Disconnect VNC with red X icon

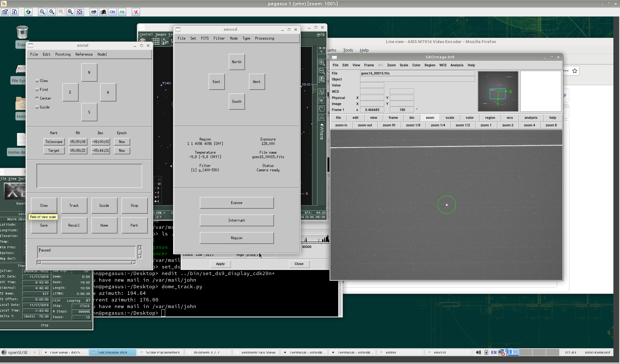pyautogui.click(x=136, y=12)
